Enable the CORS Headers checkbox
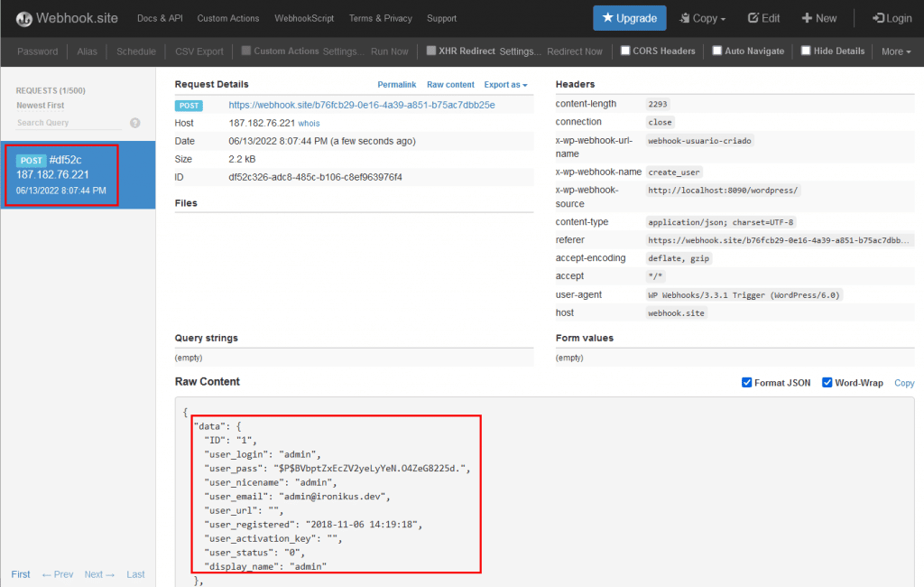Viewport: 924px width, 587px height. [x=626, y=51]
